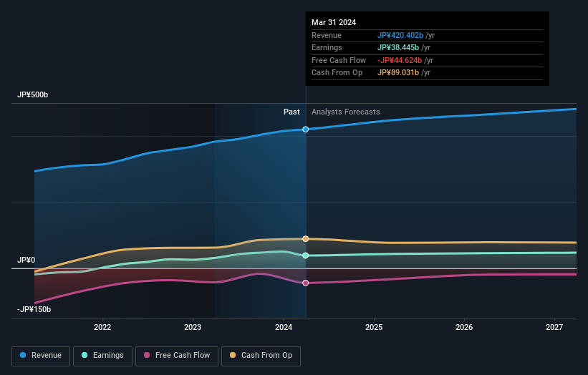
Task: Click the Free Cash Flow label in tooltip
Action: (x=339, y=60)
